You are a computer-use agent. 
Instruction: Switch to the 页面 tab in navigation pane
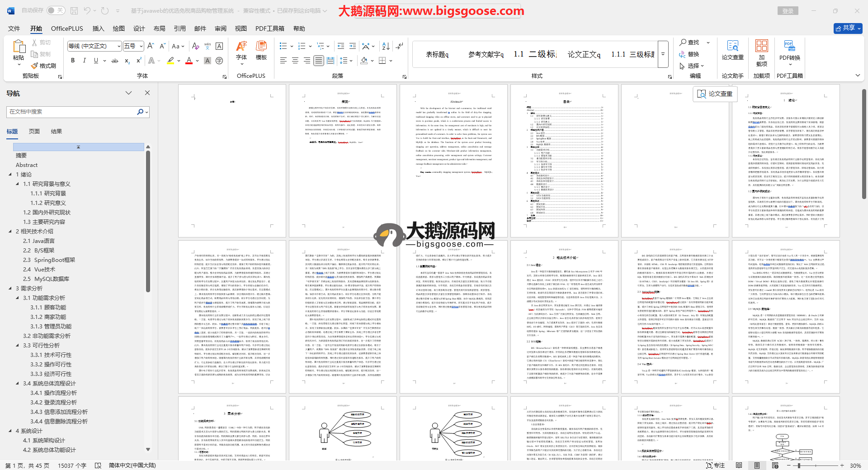coord(34,132)
